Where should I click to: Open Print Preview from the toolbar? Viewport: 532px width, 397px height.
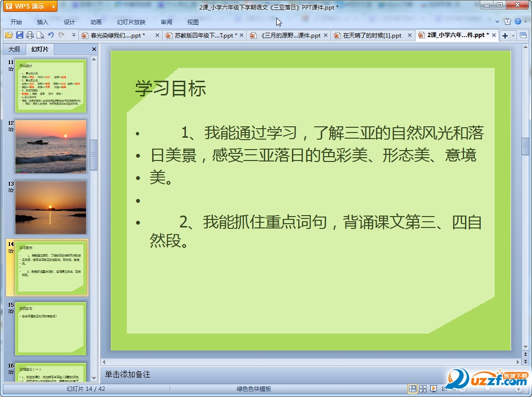tap(40, 35)
